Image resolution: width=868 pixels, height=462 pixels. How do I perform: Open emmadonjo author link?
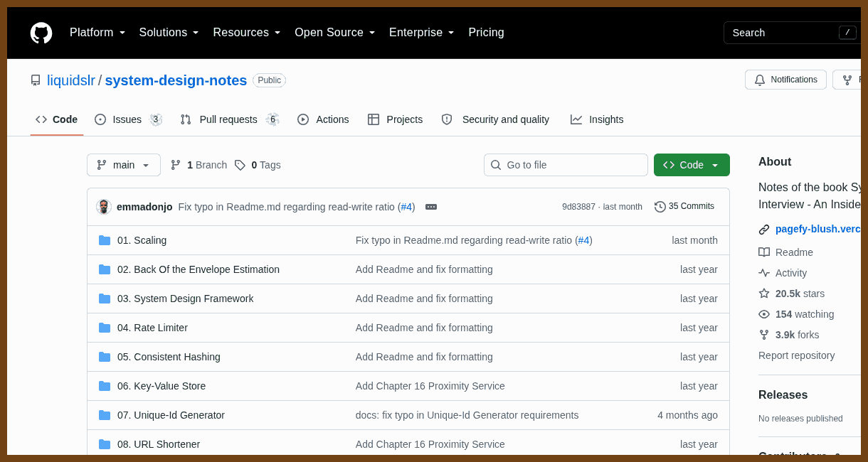(144, 207)
